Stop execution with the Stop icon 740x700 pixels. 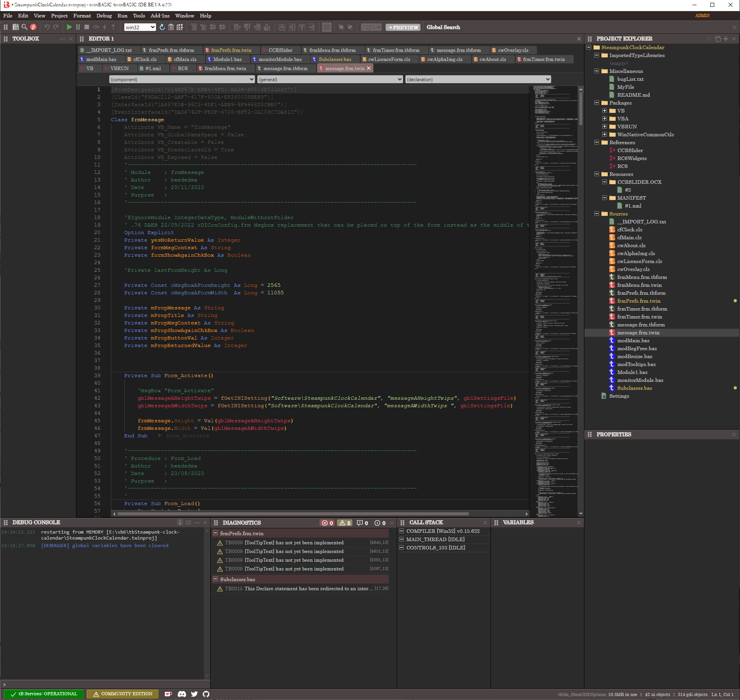87,27
